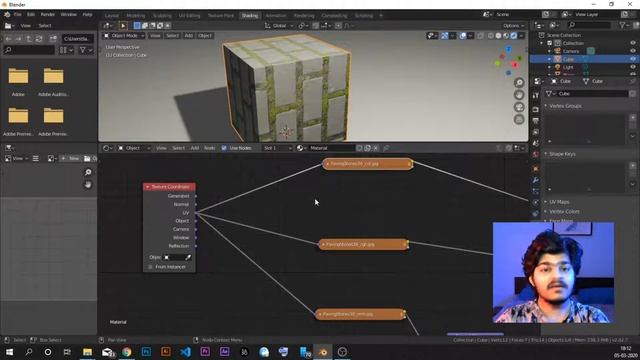
Task: Open node editor Node menu
Action: (209, 148)
